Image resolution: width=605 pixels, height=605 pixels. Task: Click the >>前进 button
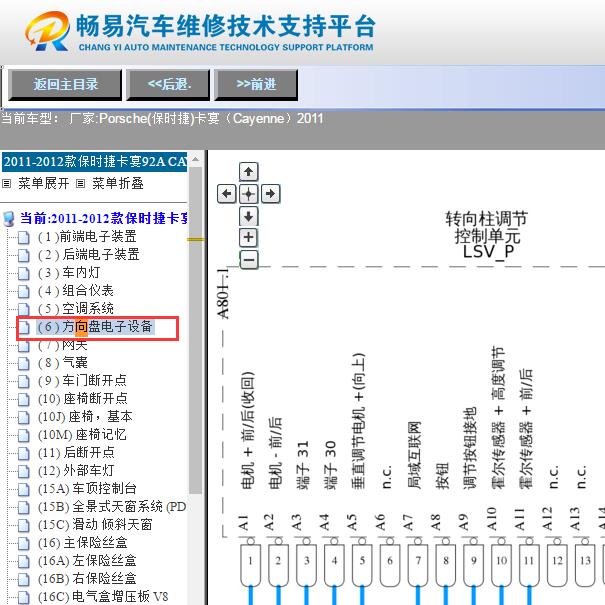(x=256, y=85)
